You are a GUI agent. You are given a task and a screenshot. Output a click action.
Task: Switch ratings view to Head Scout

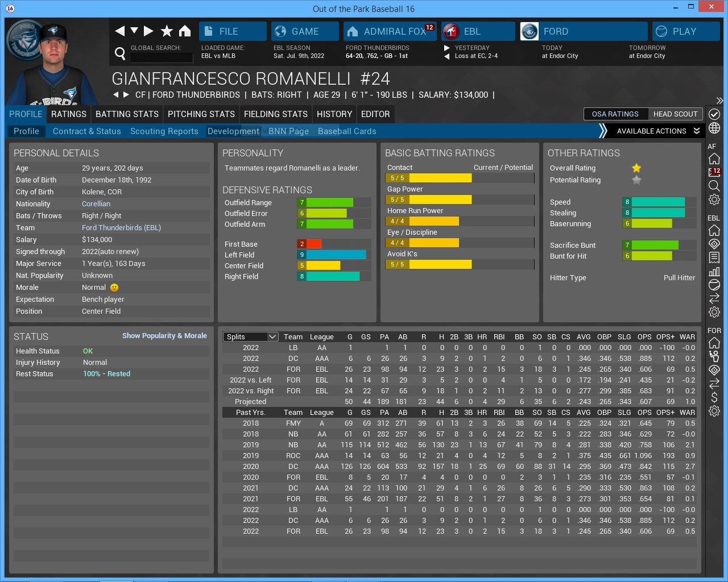(x=675, y=114)
